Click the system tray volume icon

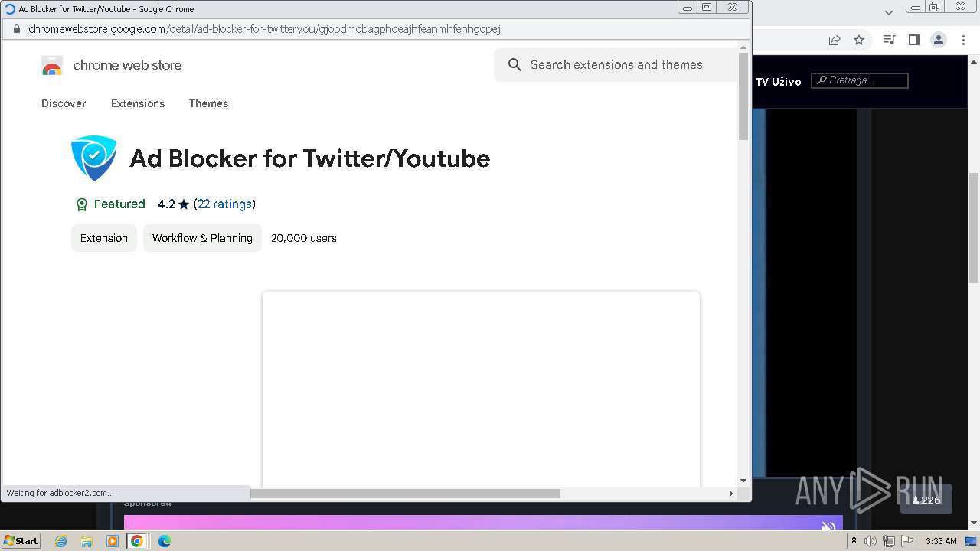click(x=871, y=541)
